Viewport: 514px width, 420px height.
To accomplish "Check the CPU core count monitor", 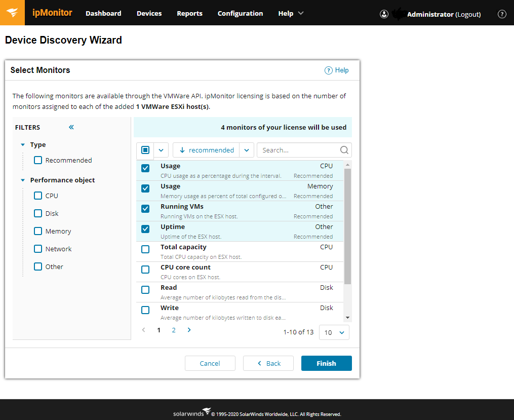I will point(145,270).
